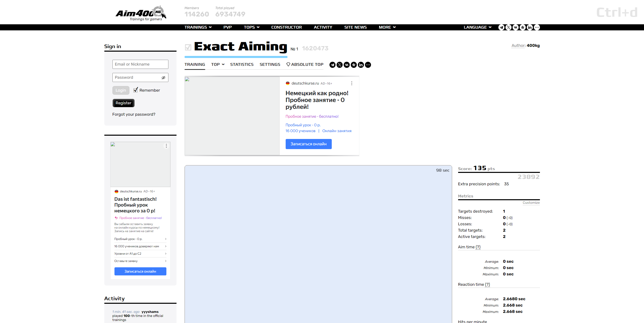Image resolution: width=644 pixels, height=323 pixels.
Task: Click the X icon in top navigation bar
Action: coord(508,27)
